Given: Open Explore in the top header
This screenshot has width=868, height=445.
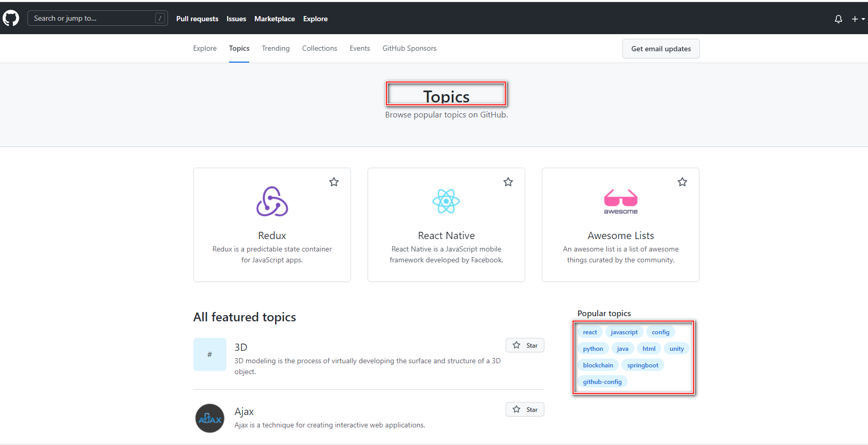Looking at the screenshot, I should tap(315, 19).
